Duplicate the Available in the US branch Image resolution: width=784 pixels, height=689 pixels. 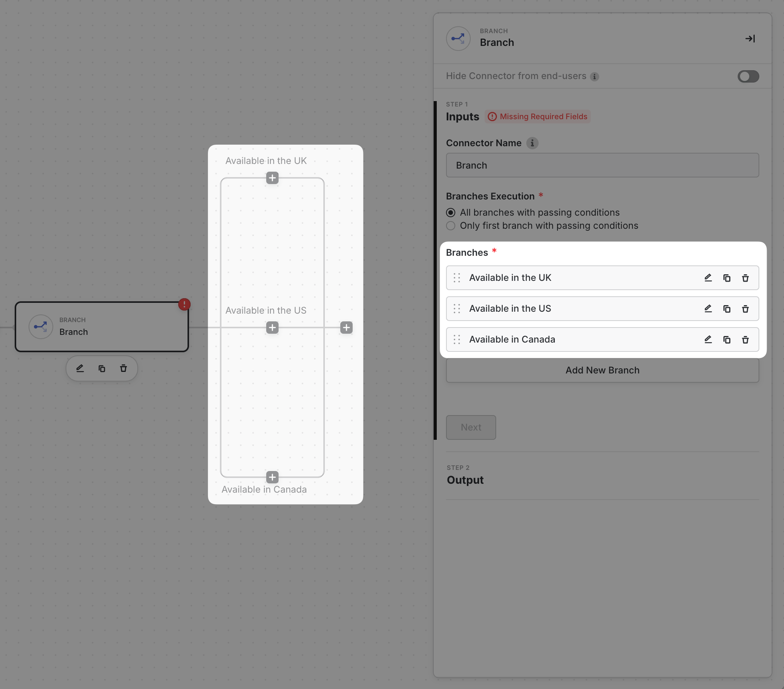(727, 309)
